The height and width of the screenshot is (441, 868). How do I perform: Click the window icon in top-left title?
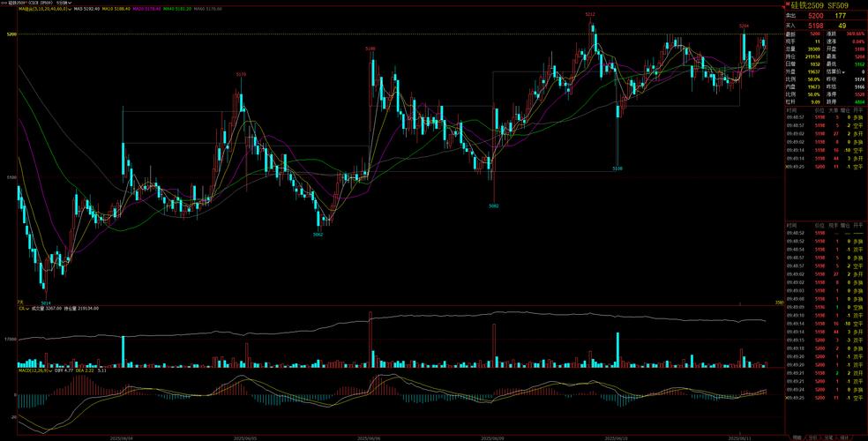[x=4, y=3]
